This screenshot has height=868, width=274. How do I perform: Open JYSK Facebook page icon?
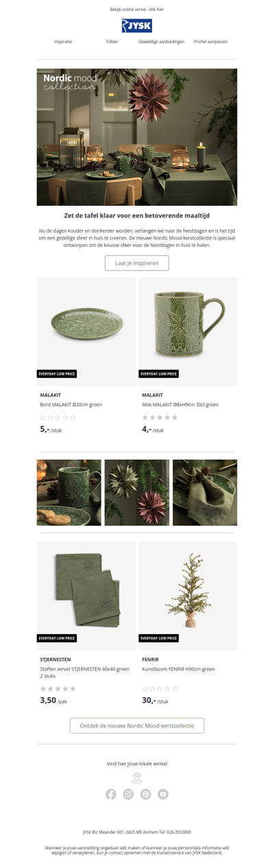pos(111,794)
